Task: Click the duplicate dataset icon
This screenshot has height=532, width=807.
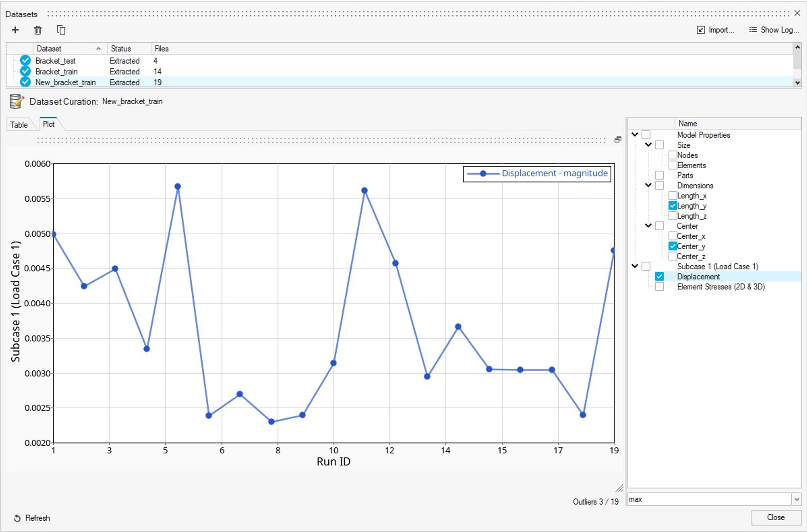Action: (61, 30)
